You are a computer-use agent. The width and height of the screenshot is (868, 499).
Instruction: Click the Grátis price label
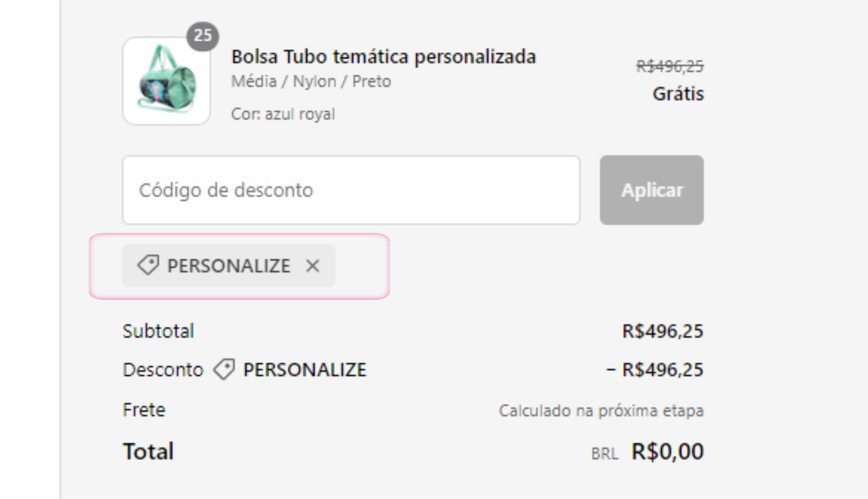point(678,94)
